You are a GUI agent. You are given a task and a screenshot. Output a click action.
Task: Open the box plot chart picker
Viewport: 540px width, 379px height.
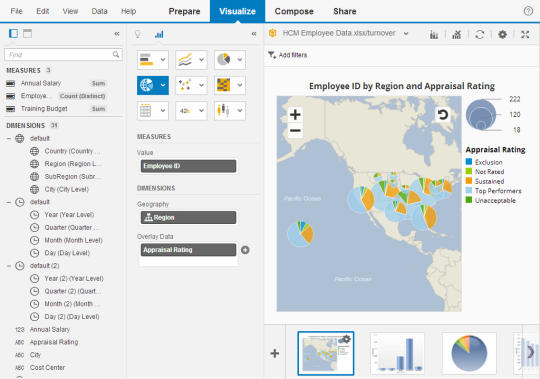click(230, 110)
